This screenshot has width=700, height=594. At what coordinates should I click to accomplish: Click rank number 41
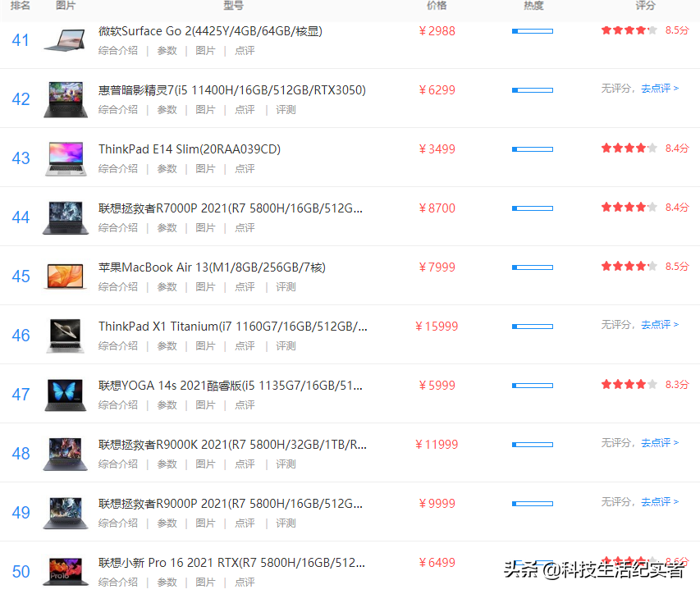point(21,40)
